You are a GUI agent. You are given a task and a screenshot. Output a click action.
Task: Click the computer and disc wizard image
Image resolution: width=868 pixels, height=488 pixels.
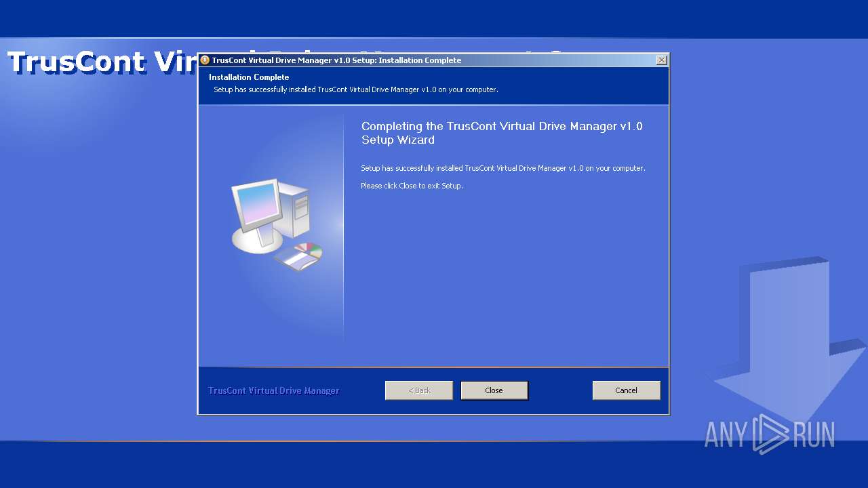point(277,225)
